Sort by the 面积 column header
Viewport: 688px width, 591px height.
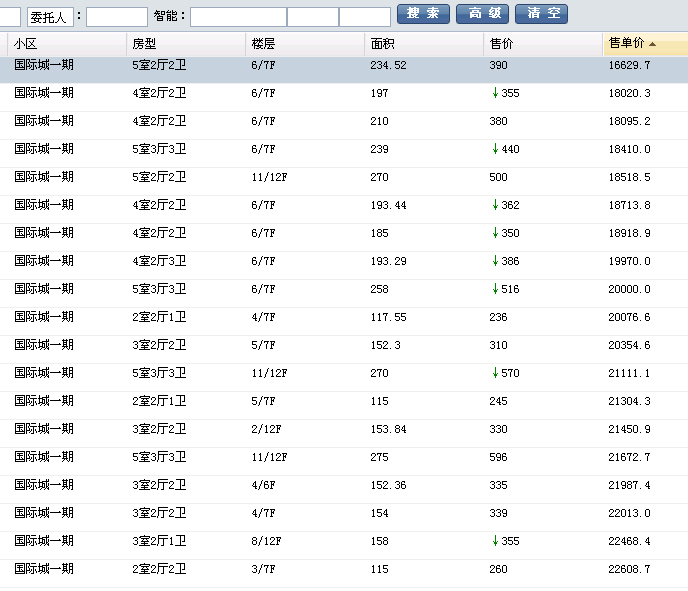coord(424,44)
